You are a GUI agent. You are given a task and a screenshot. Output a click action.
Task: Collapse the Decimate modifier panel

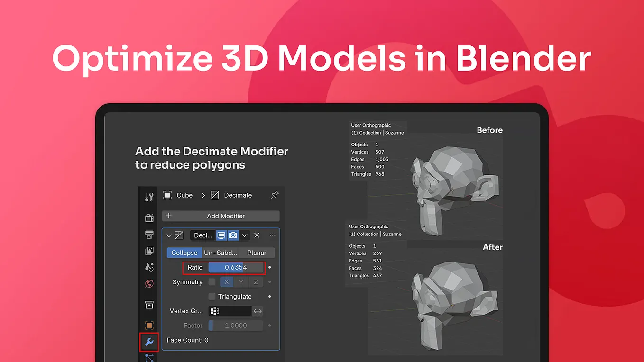pyautogui.click(x=169, y=235)
